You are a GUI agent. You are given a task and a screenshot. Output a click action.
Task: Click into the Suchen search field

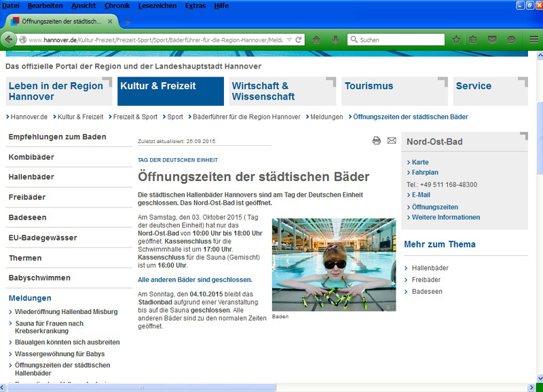coord(397,40)
